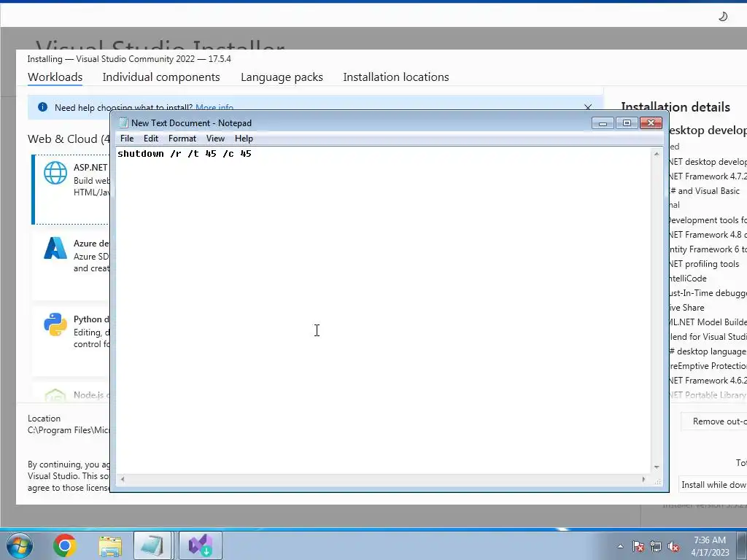Image resolution: width=747 pixels, height=560 pixels.
Task: Click 'Installation details' heading
Action: [676, 107]
